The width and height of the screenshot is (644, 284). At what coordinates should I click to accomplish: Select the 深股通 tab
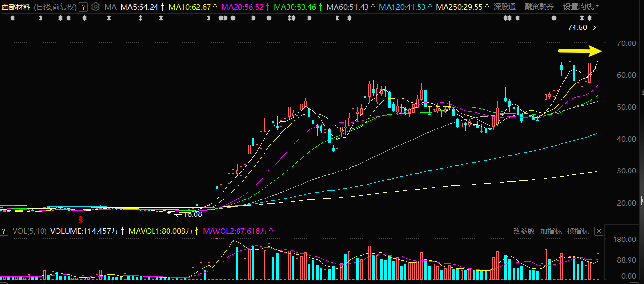click(x=504, y=7)
